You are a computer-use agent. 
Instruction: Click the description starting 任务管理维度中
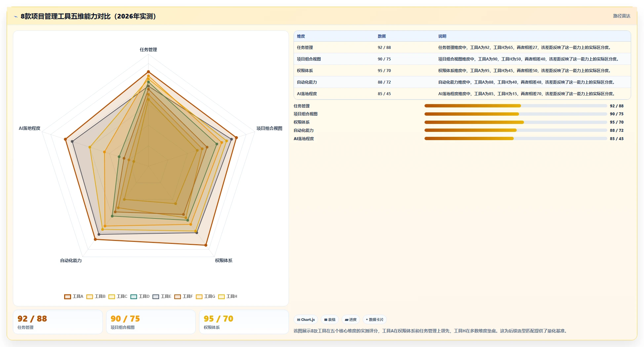525,48
